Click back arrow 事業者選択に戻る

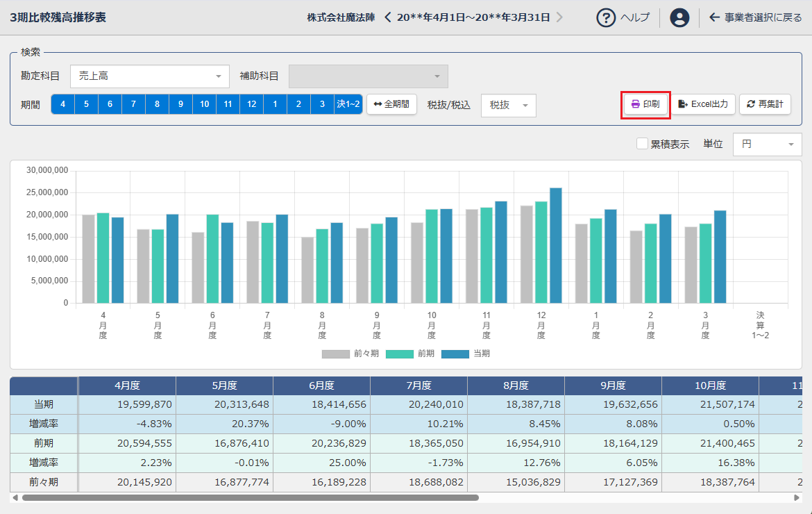click(755, 17)
